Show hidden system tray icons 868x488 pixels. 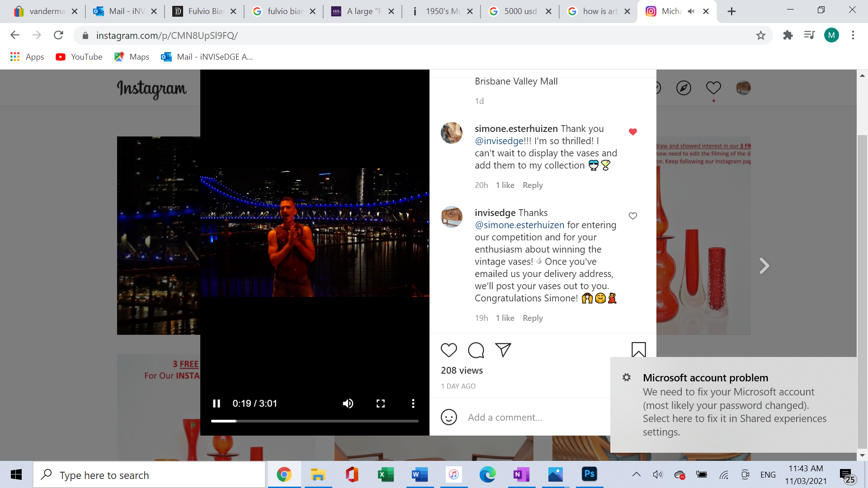(x=636, y=474)
